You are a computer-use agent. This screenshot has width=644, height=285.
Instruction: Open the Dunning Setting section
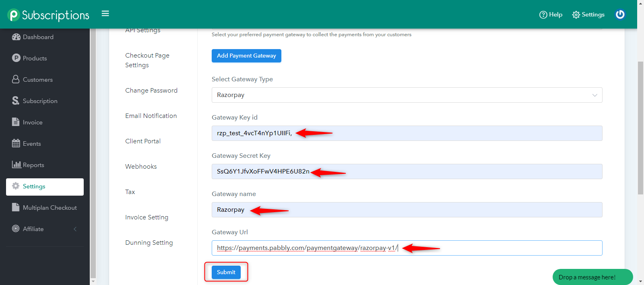[149, 243]
